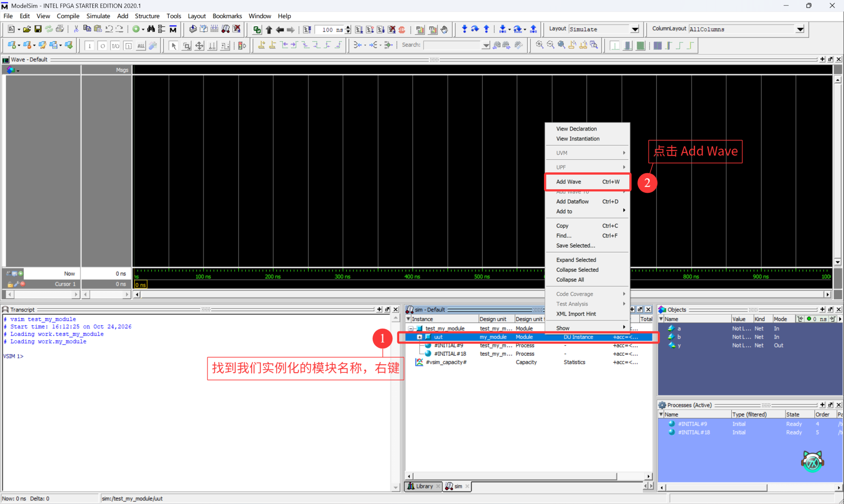Screen dimensions: 844x504
Task: Click the run length 100 ns field
Action: 329,30
